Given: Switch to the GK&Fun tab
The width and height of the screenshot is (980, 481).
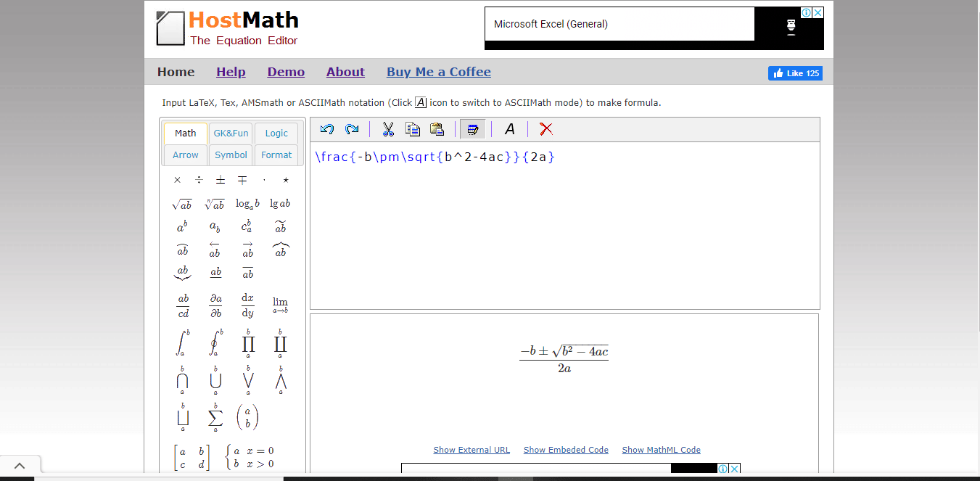Looking at the screenshot, I should tap(231, 133).
